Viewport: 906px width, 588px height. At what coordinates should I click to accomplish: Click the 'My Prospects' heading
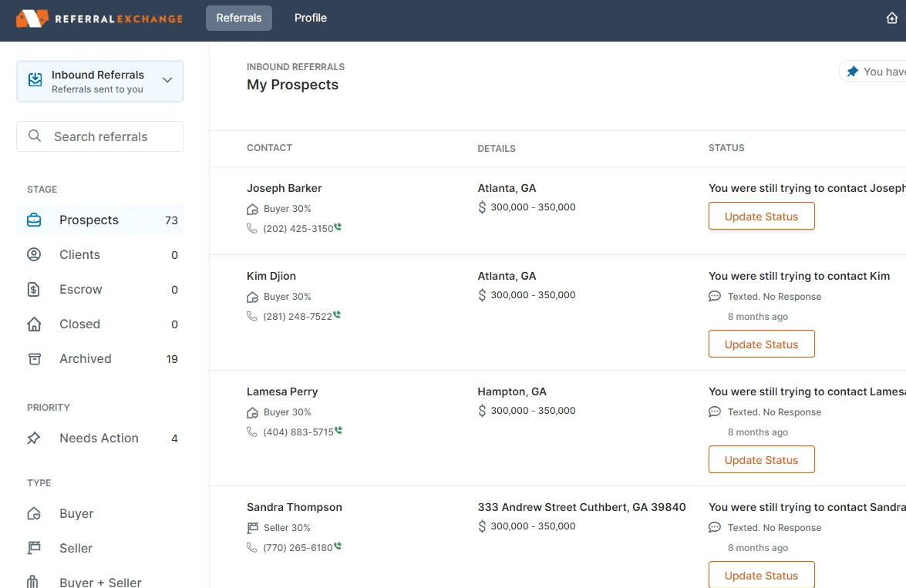[292, 84]
